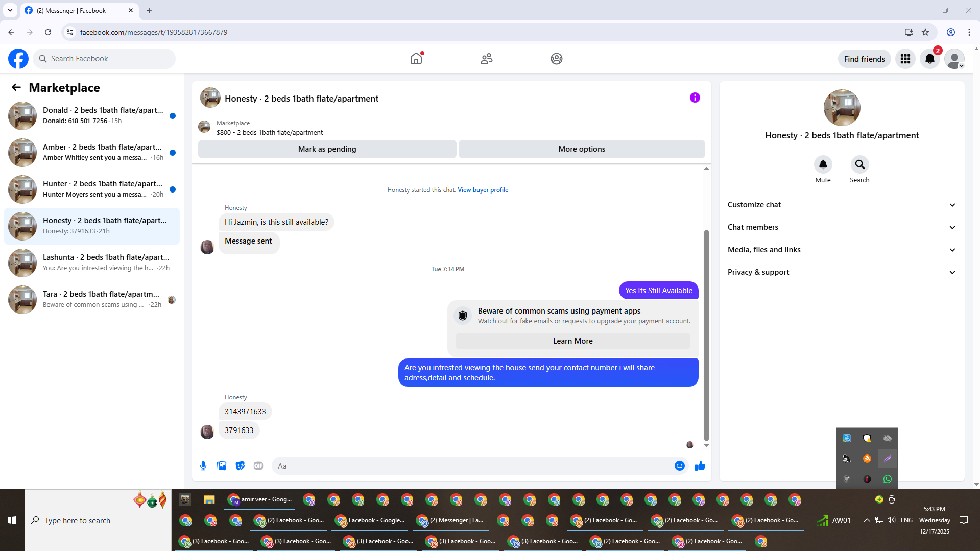Click 'Hi Jazmin, is this still available?' message

(276, 222)
